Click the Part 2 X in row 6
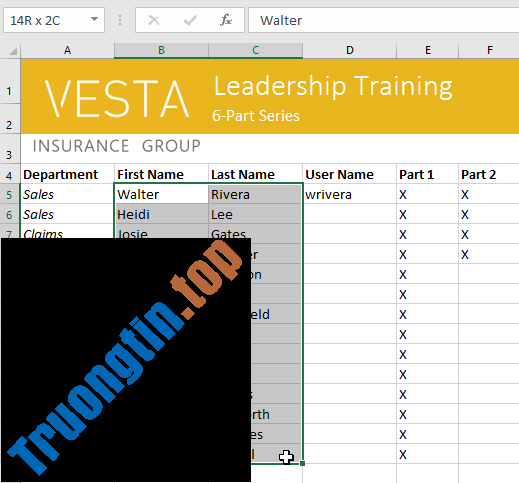519x483 pixels. coord(489,214)
